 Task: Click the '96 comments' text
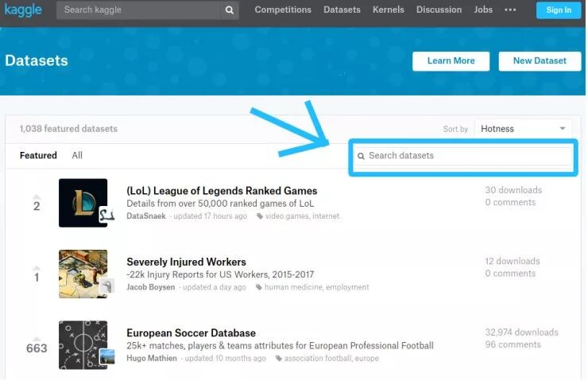[x=513, y=344]
